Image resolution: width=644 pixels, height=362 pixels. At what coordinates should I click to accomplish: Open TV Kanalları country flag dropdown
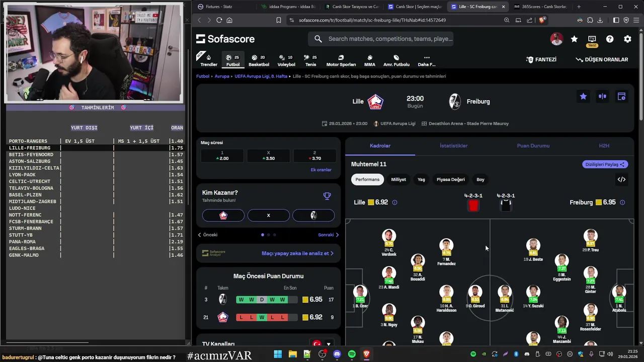[x=322, y=344]
